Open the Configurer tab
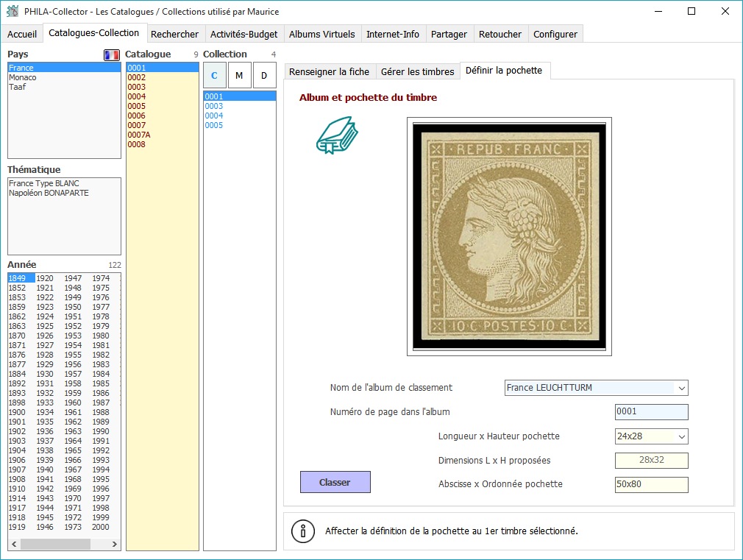Image resolution: width=743 pixels, height=560 pixels. tap(555, 34)
